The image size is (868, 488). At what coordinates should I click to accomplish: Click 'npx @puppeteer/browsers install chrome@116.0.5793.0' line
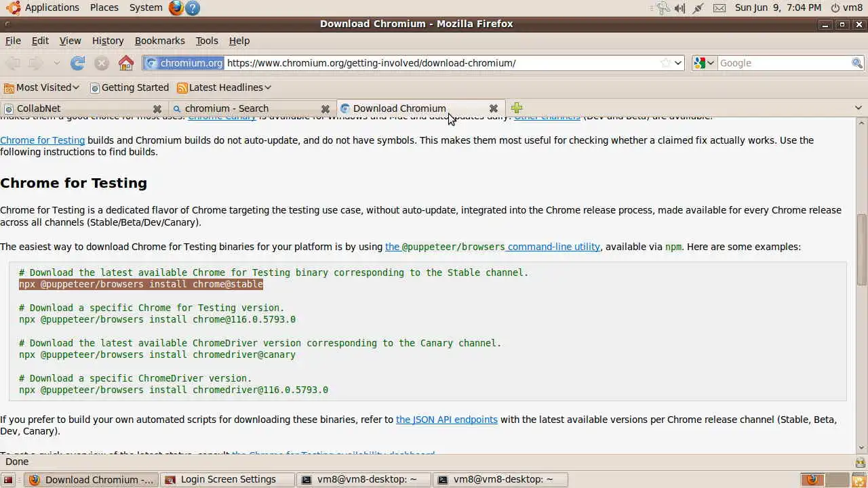tap(157, 319)
